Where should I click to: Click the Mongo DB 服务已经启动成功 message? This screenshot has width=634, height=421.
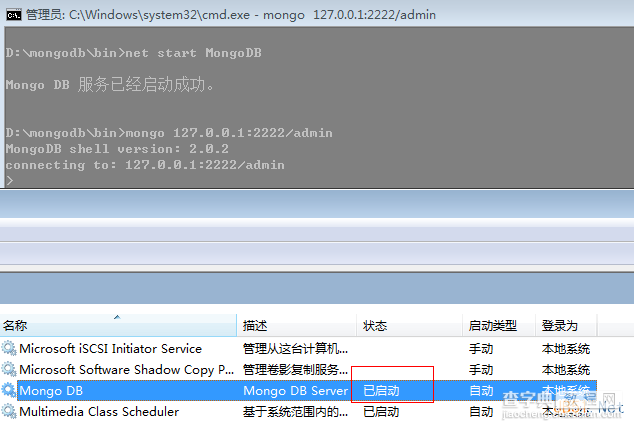coord(110,85)
